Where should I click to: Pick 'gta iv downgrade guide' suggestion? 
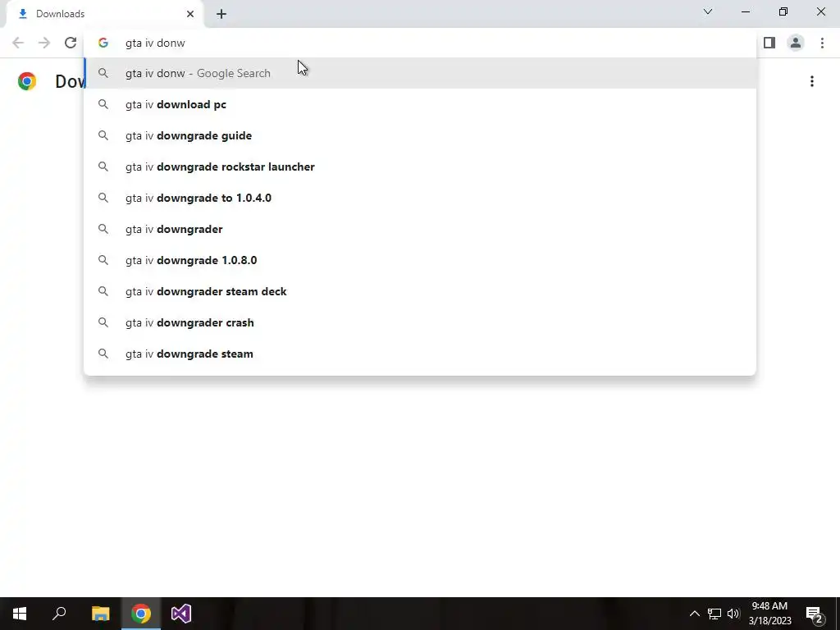[420, 135]
